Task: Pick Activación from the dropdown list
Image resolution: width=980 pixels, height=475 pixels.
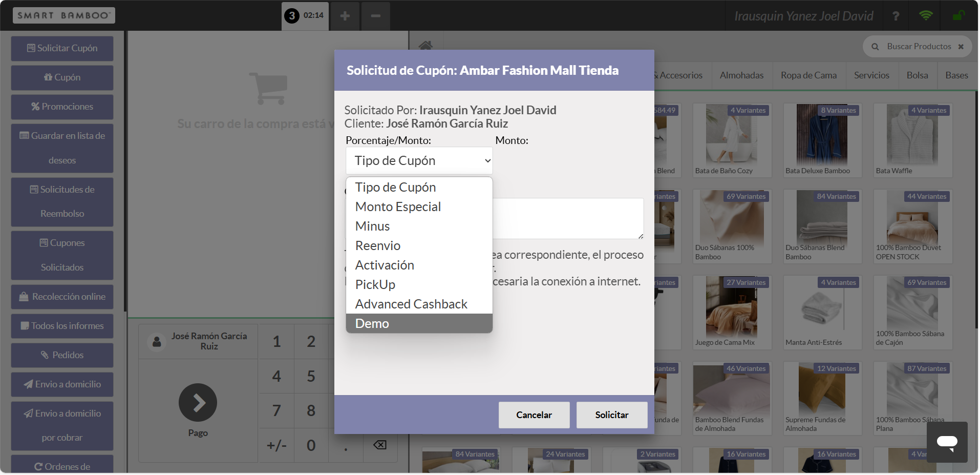Action: pos(419,265)
